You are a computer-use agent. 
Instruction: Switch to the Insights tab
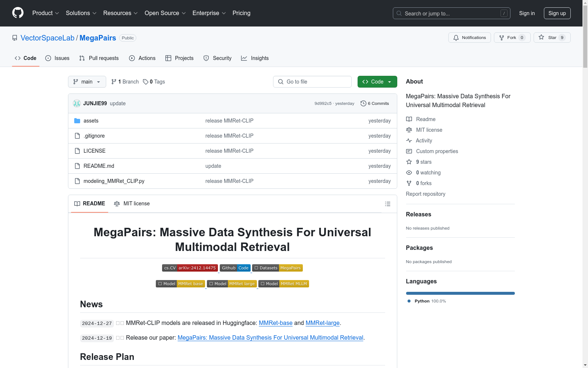pyautogui.click(x=255, y=58)
